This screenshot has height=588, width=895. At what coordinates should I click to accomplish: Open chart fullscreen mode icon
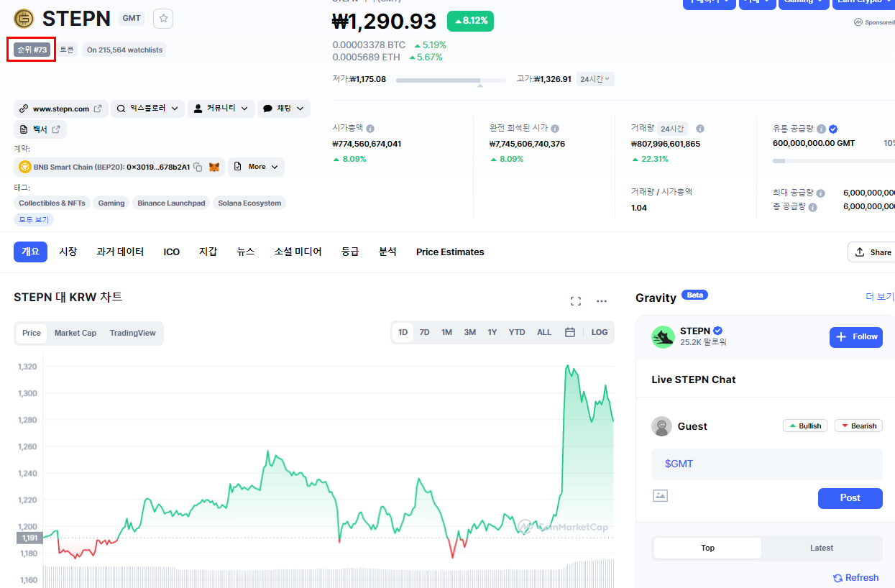(x=575, y=301)
